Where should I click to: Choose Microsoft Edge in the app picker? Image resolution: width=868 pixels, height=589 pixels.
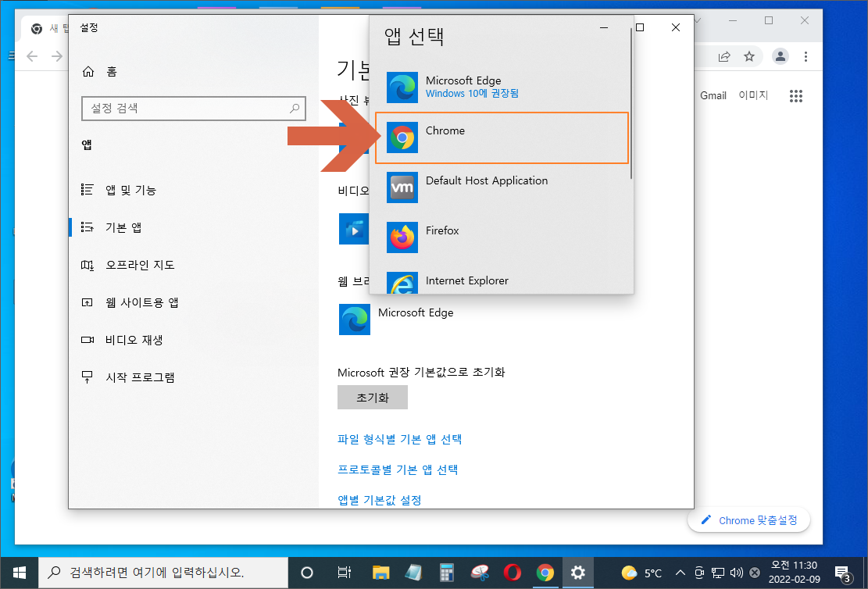pyautogui.click(x=502, y=87)
